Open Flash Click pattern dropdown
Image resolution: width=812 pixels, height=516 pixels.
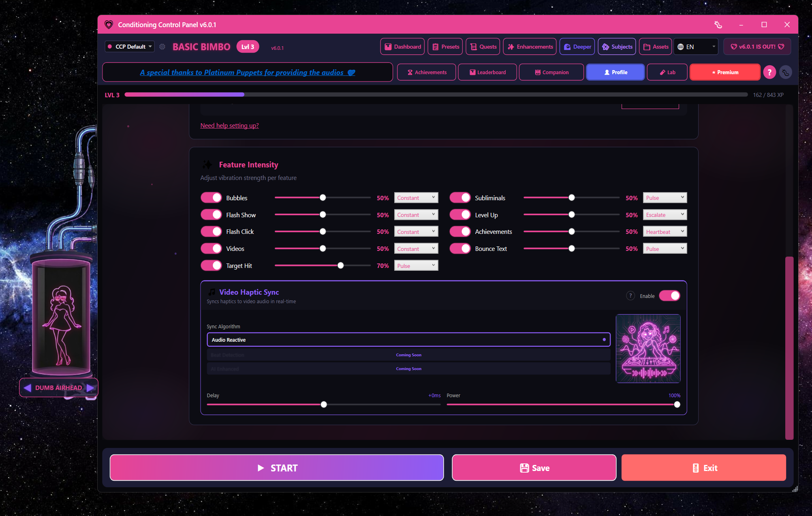pyautogui.click(x=416, y=232)
